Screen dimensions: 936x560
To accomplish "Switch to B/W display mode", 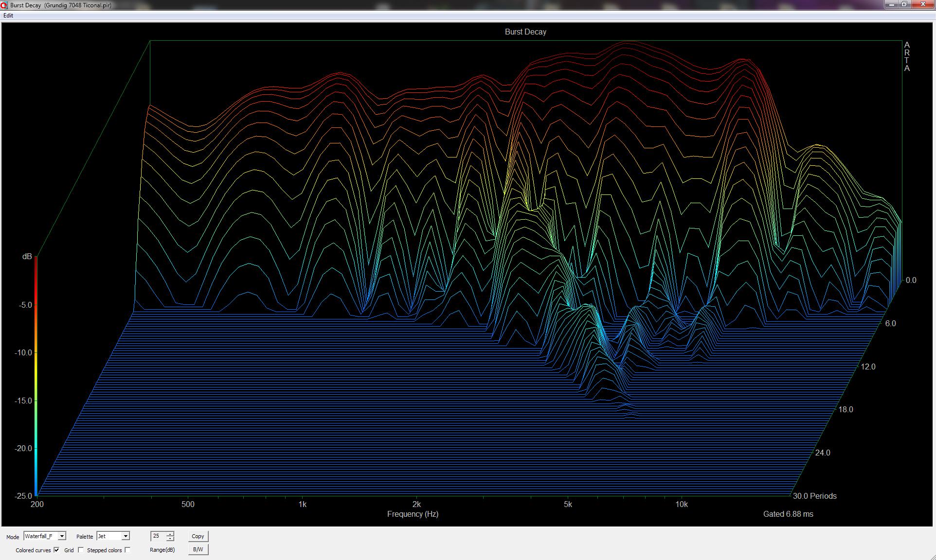I will pyautogui.click(x=198, y=549).
